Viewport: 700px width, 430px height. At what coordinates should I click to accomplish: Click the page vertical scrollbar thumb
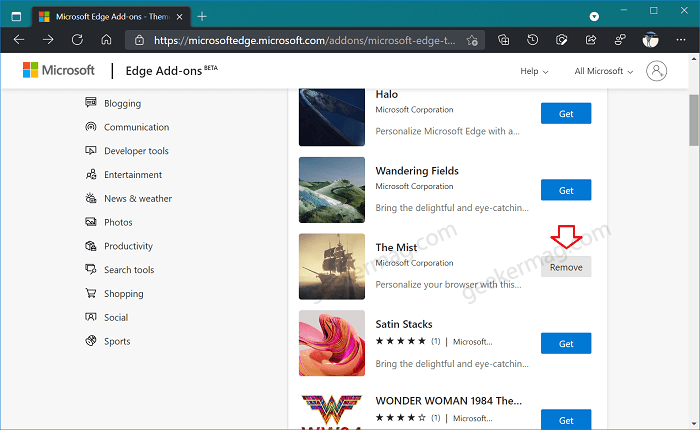694,121
